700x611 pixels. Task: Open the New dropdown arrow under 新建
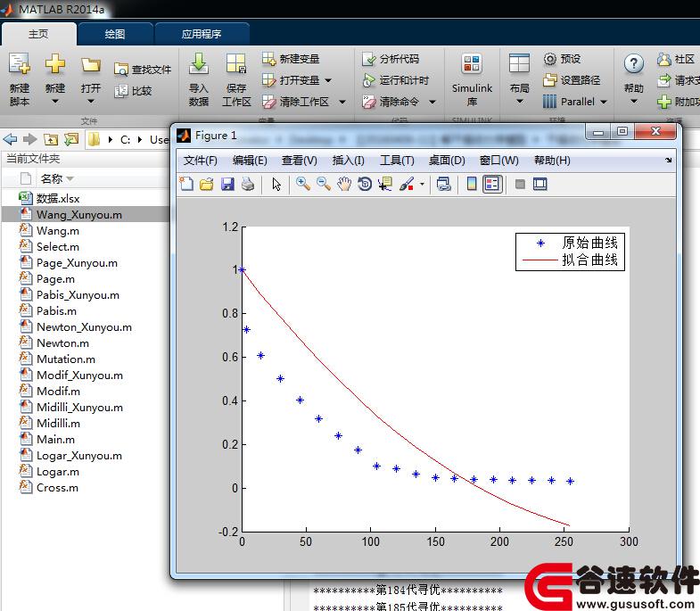tap(55, 102)
